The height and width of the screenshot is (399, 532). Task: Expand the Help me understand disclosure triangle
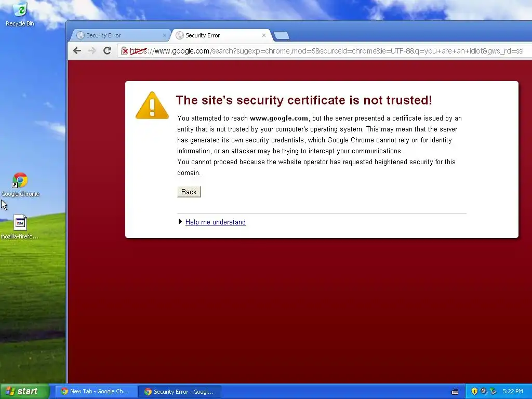click(180, 222)
